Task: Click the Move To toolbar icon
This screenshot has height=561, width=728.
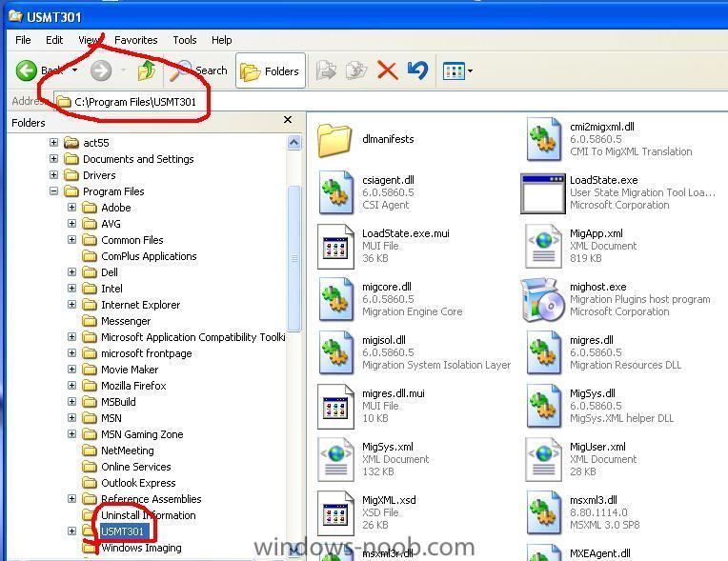Action: tap(327, 70)
